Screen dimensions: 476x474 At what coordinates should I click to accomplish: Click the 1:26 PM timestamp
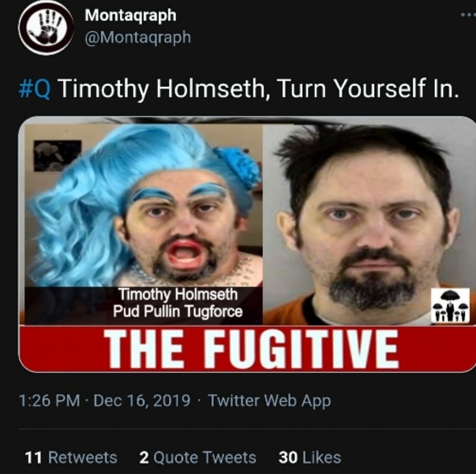click(x=49, y=400)
